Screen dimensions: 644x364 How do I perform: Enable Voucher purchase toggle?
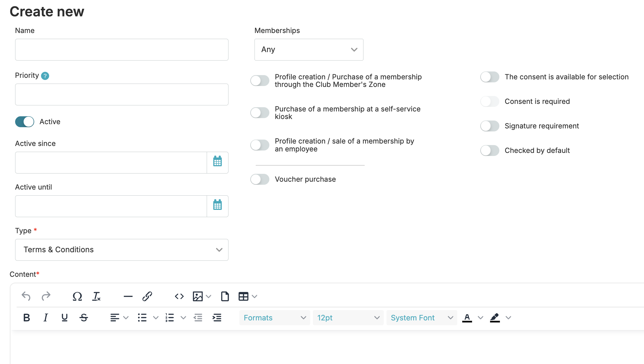[260, 179]
